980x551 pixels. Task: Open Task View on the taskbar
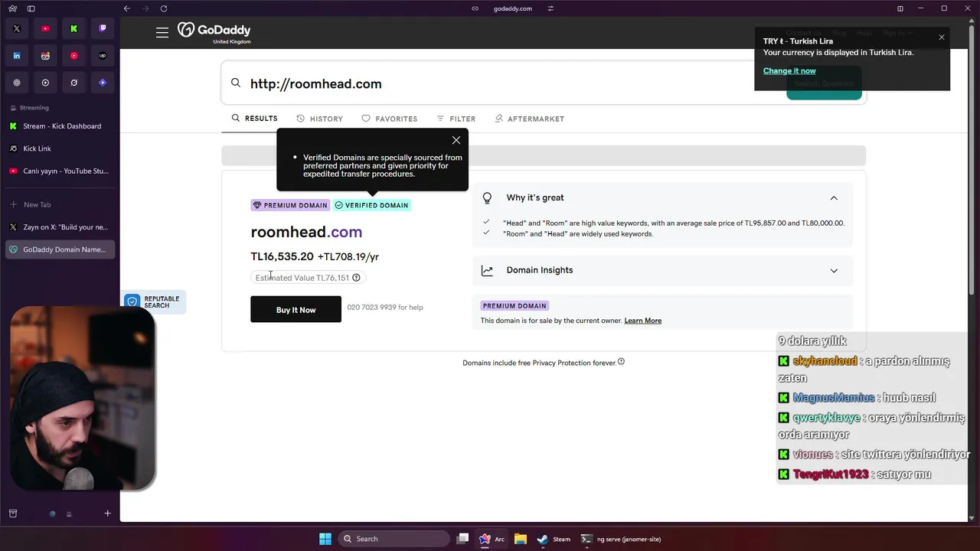coord(462,539)
